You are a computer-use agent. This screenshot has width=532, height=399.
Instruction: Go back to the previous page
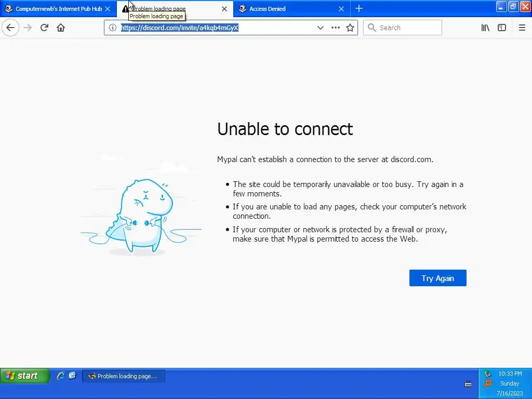point(10,28)
